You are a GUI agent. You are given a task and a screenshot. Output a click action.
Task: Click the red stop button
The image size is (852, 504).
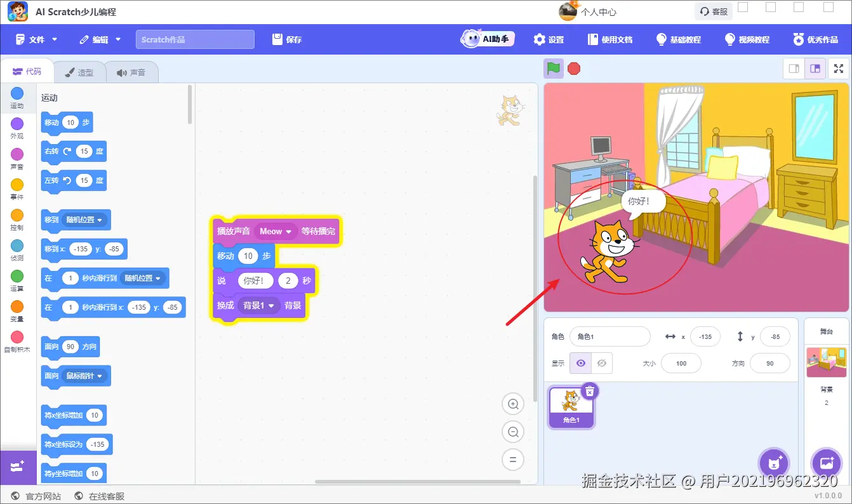click(574, 69)
